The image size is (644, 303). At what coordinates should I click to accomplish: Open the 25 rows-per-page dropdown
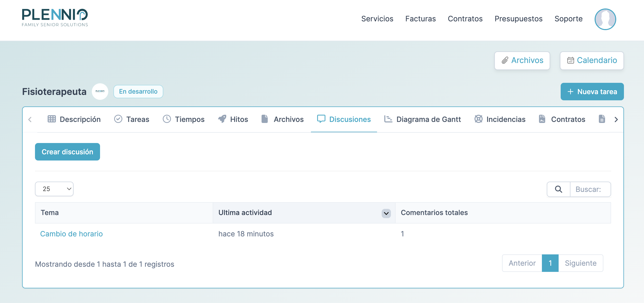pyautogui.click(x=54, y=189)
